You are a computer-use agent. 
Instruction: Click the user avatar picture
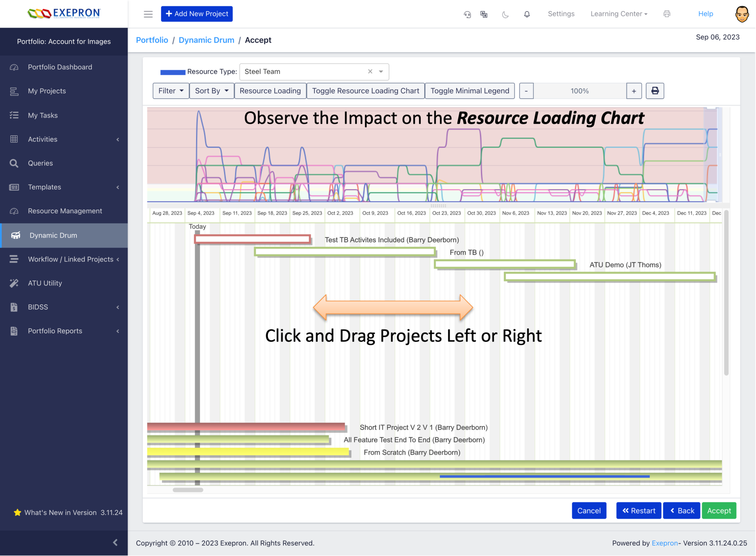(x=742, y=14)
